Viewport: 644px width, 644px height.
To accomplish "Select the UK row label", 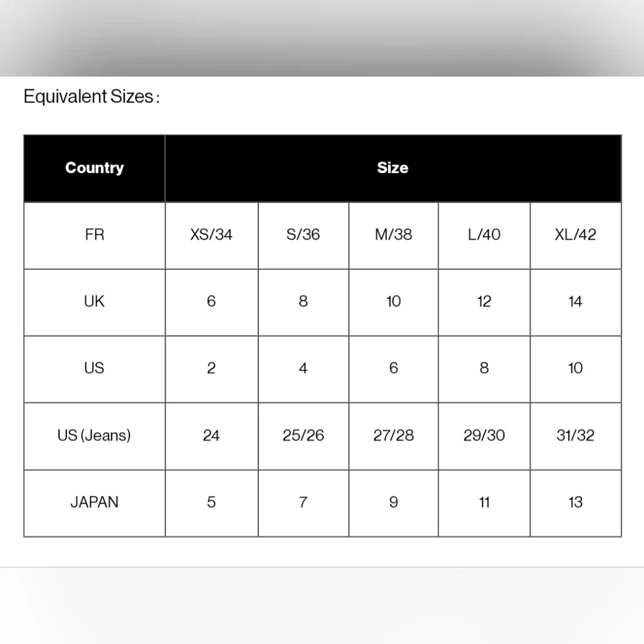I will point(94,301).
